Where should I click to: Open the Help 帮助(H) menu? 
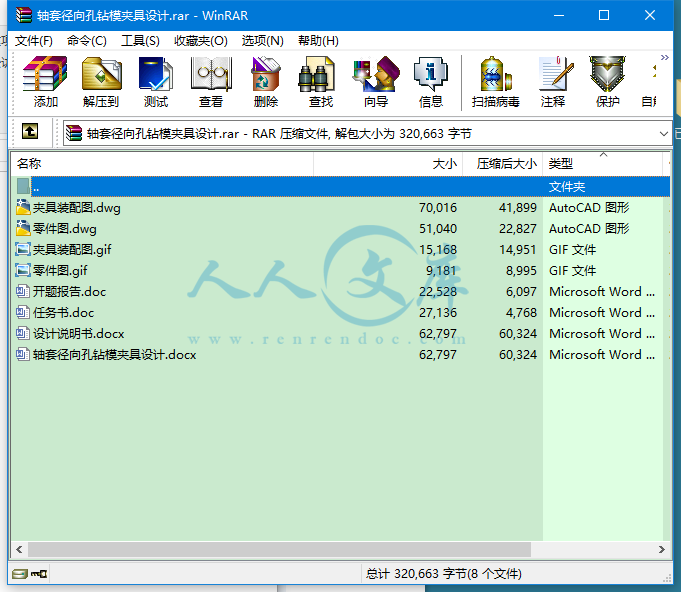point(318,41)
